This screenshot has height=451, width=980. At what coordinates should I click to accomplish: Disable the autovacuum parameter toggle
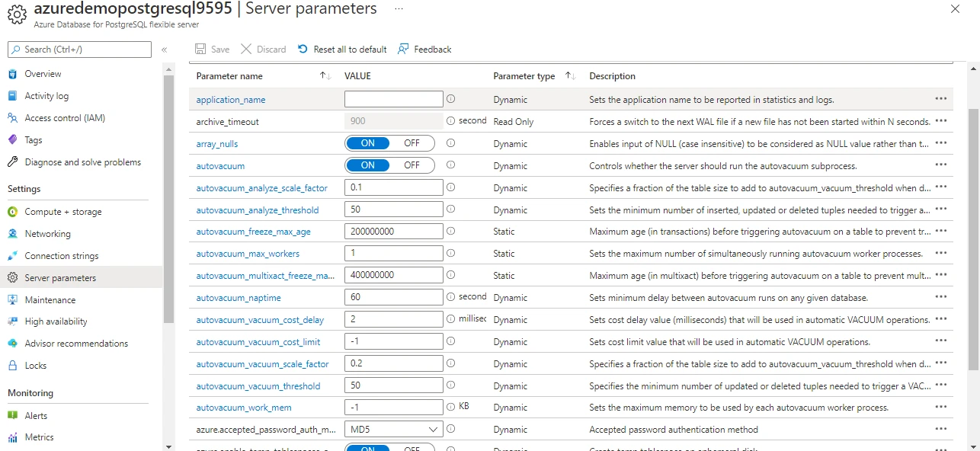click(x=412, y=165)
